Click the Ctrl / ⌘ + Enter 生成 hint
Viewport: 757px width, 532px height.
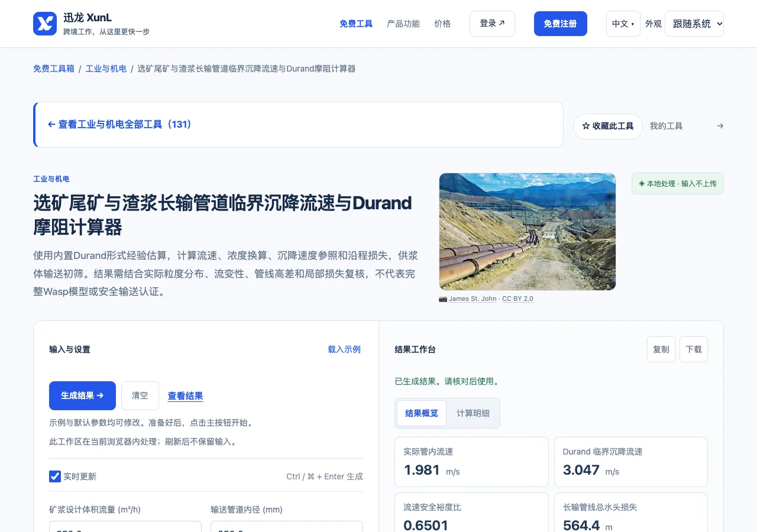[325, 476]
